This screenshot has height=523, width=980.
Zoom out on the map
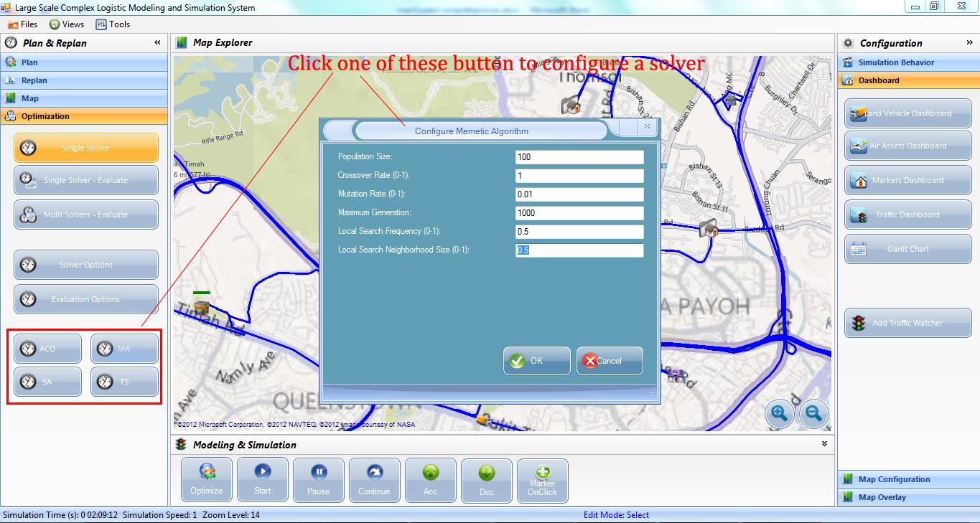coord(813,413)
